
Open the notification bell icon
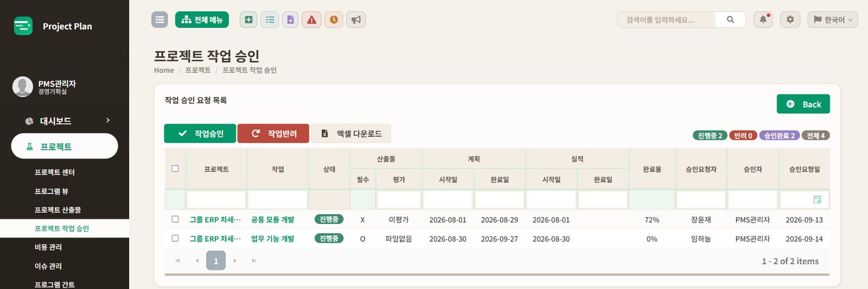(x=763, y=20)
